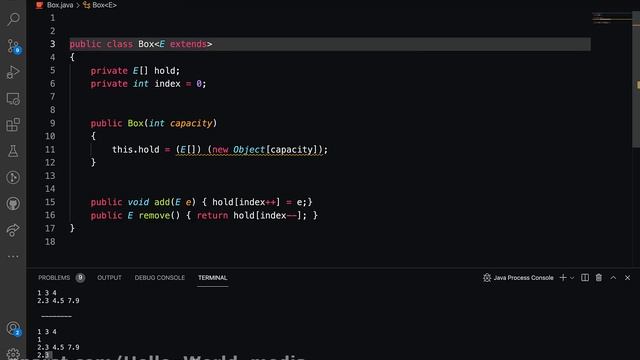Image resolution: width=640 pixels, height=360 pixels.
Task: Click line number 11 in gutter
Action: click(50, 149)
